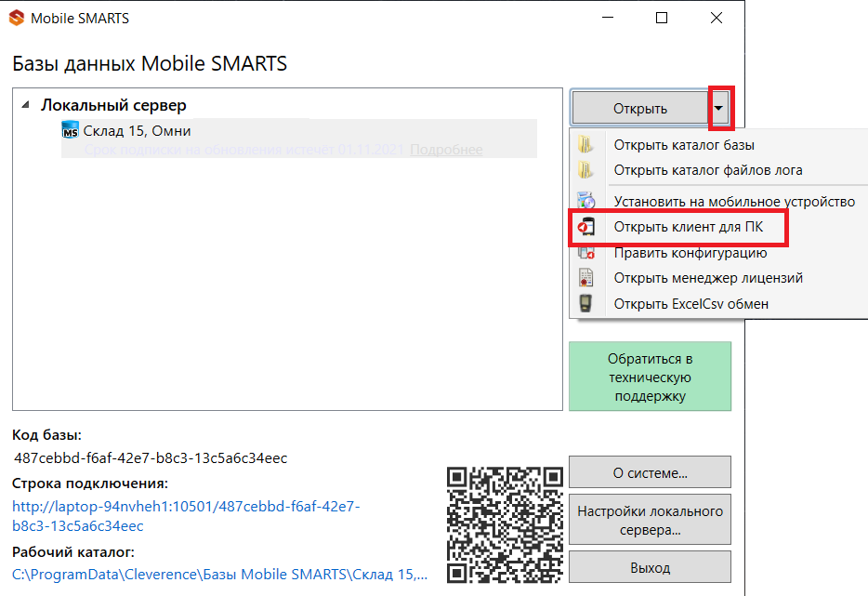Open Настройки локального сервера... button
Viewport: 868px width, 596px height.
click(650, 520)
